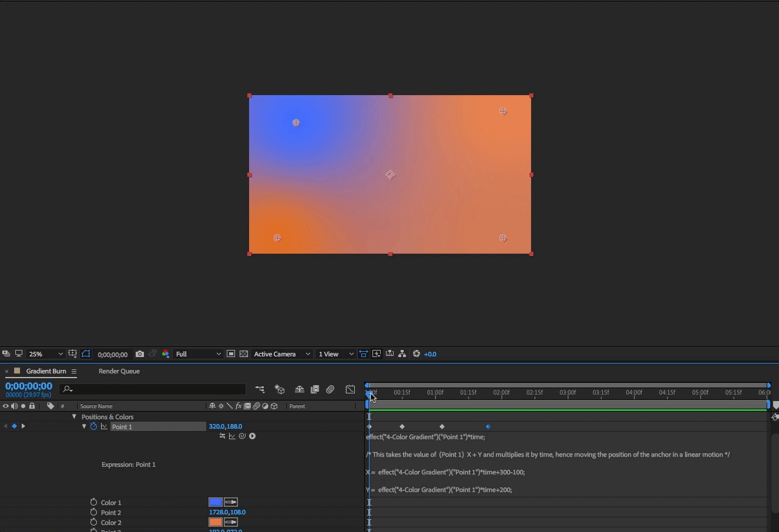Open the Active Camera dropdown

[x=282, y=354]
